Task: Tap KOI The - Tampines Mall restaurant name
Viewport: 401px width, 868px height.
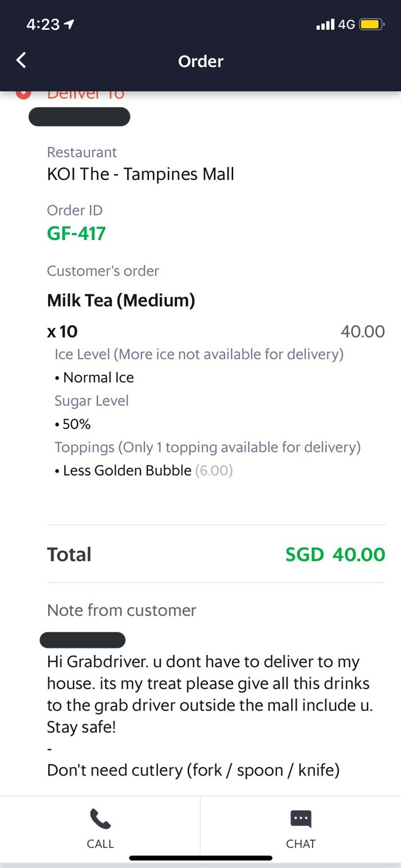Action: 140,174
